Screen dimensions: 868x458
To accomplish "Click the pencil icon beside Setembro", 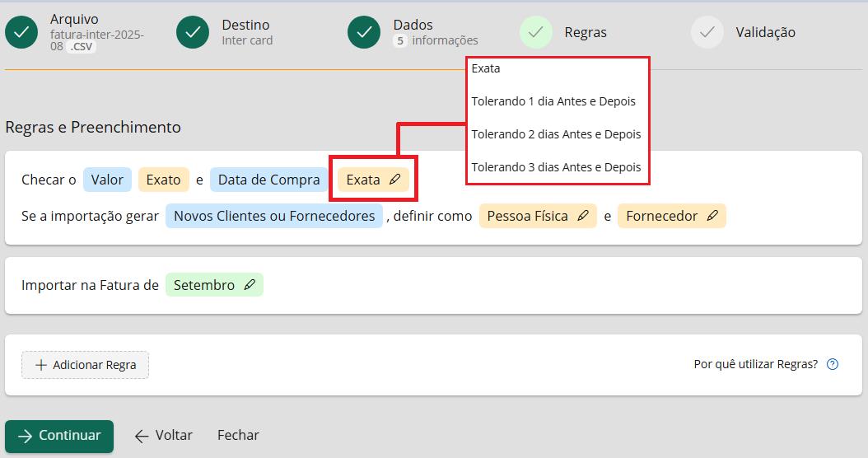I will (250, 285).
